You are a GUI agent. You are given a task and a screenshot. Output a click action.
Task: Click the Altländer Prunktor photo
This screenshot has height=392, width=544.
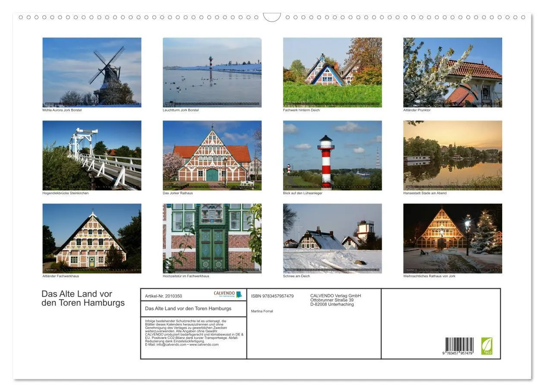(x=453, y=72)
